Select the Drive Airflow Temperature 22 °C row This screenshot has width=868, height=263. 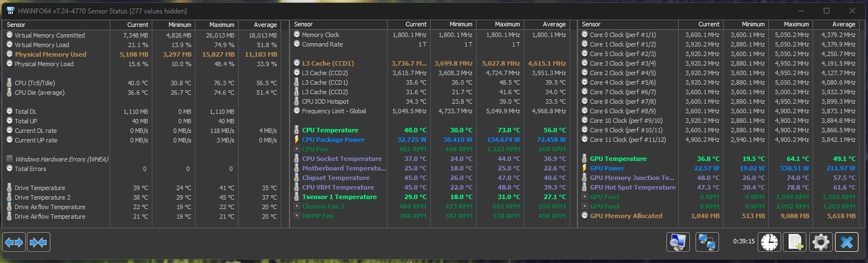pyautogui.click(x=142, y=207)
